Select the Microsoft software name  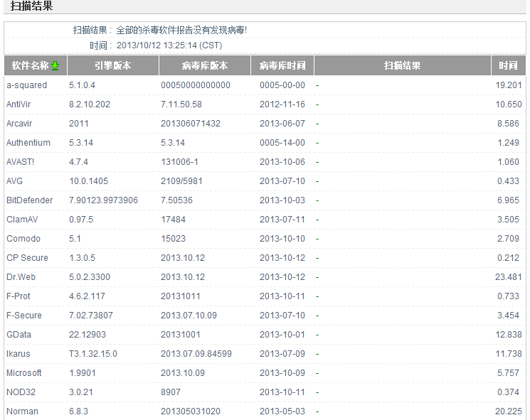pos(24,373)
